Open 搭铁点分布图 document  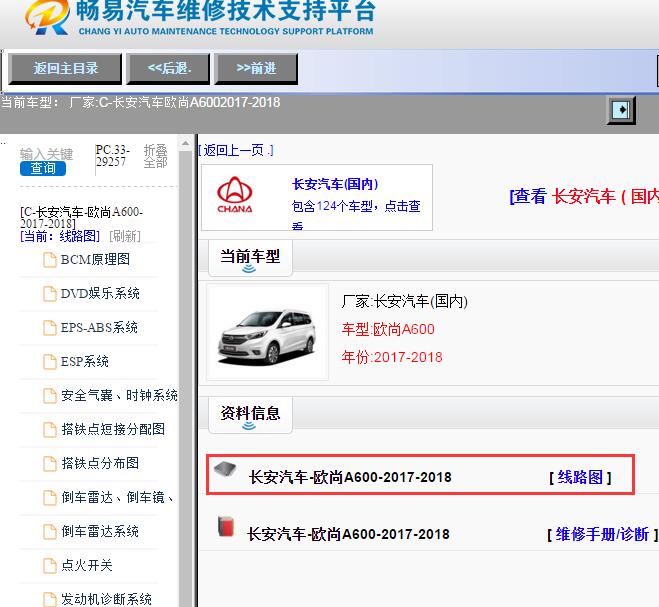[x=100, y=463]
